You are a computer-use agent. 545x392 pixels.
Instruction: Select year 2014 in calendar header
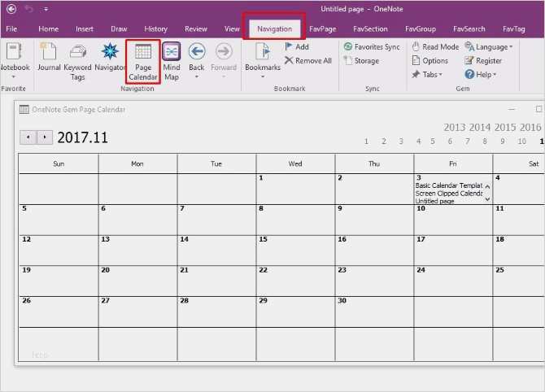(480, 128)
